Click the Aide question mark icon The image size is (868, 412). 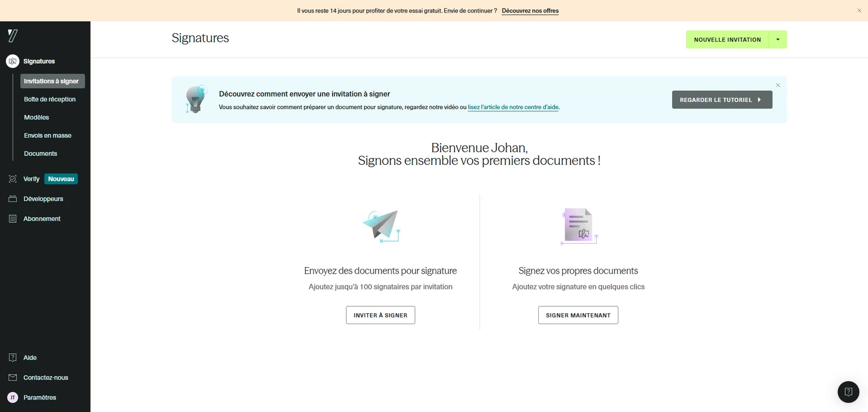click(x=12, y=358)
